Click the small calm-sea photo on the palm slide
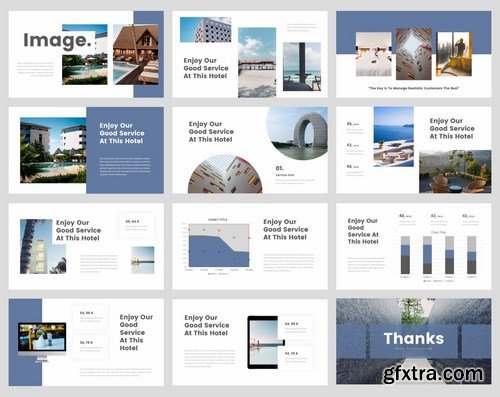 (143, 260)
